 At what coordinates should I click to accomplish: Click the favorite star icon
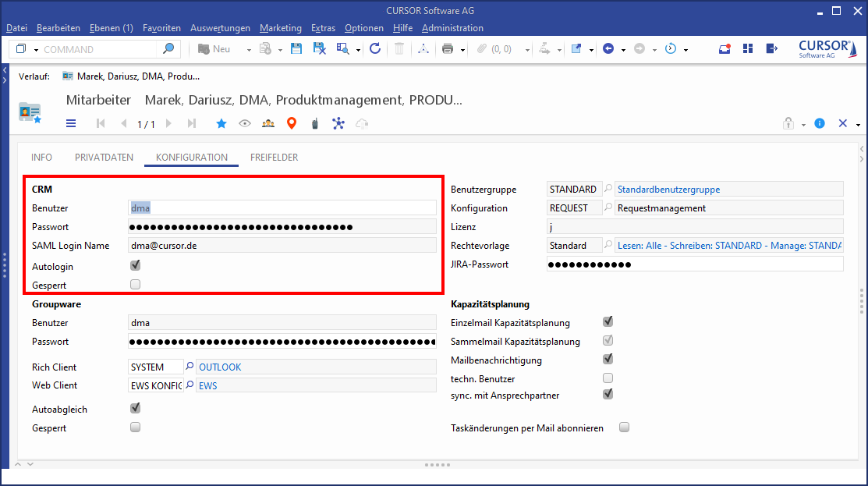(x=221, y=123)
